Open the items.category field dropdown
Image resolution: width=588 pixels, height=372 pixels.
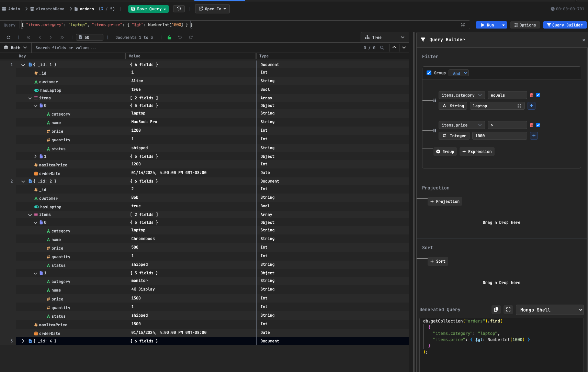[x=462, y=95]
